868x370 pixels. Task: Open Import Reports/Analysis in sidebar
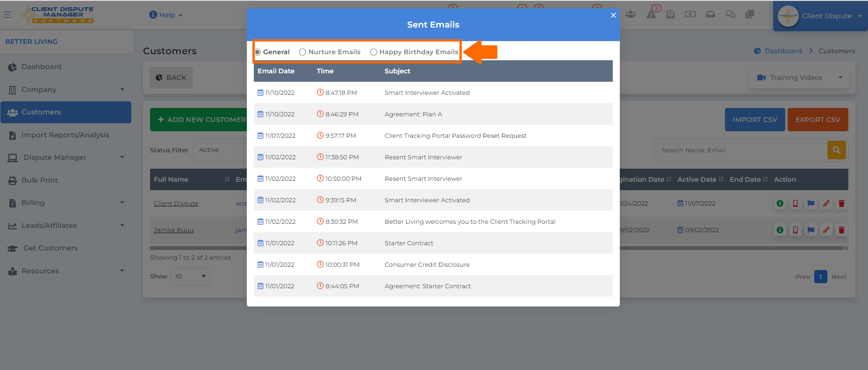tap(66, 135)
